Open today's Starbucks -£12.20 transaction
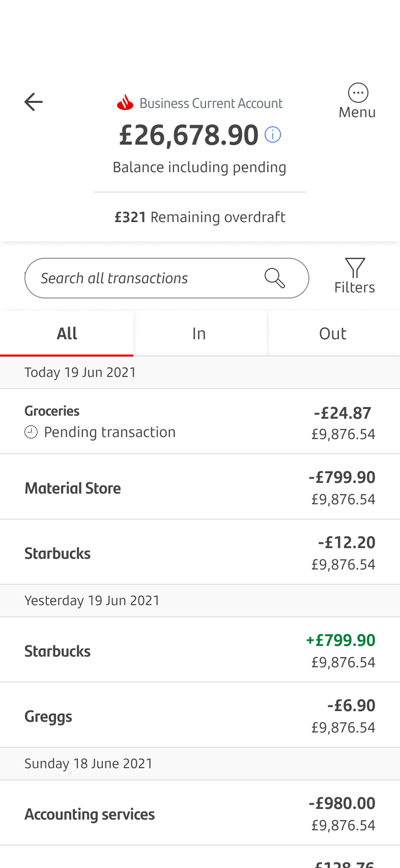This screenshot has width=400, height=868. click(199, 553)
